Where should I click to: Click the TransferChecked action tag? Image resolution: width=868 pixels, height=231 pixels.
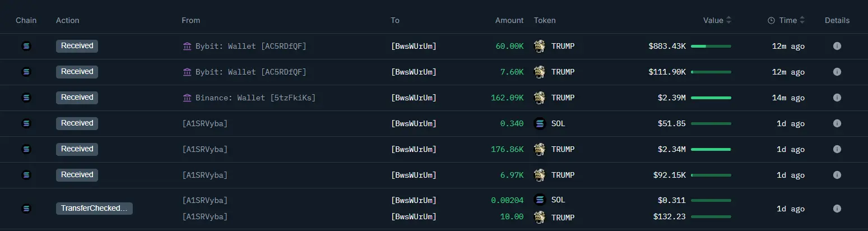coord(94,209)
